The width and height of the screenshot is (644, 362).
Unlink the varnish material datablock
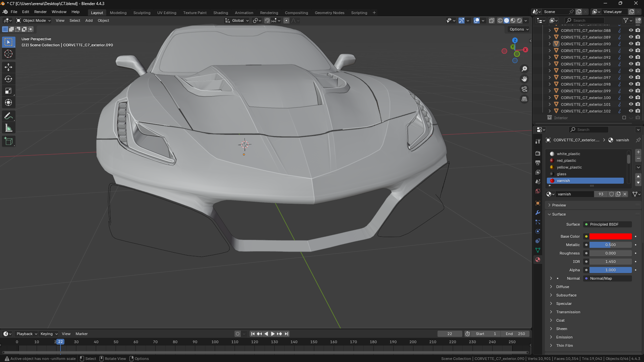tap(625, 194)
